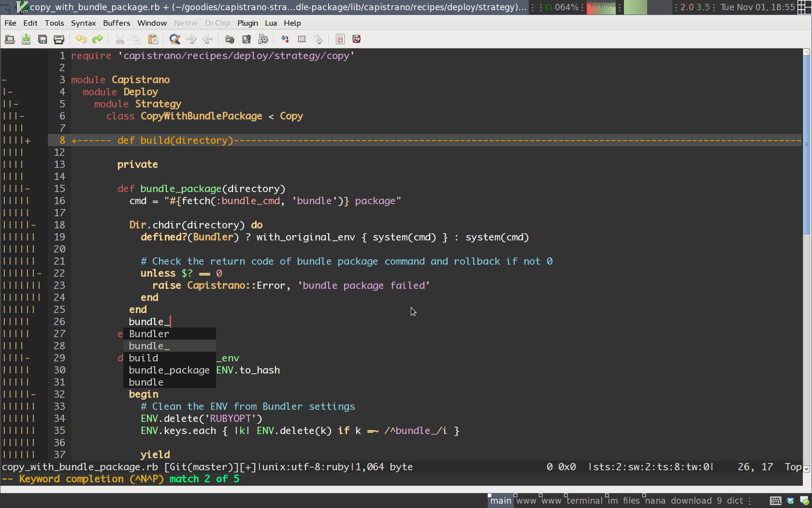Open the Syntax menu
Viewport: 812px width, 508px height.
pyautogui.click(x=83, y=23)
